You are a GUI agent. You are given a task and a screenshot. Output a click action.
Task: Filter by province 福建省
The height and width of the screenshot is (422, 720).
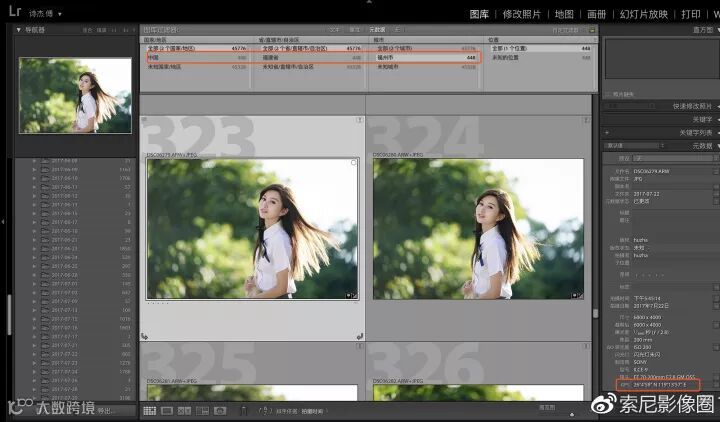tap(312, 57)
